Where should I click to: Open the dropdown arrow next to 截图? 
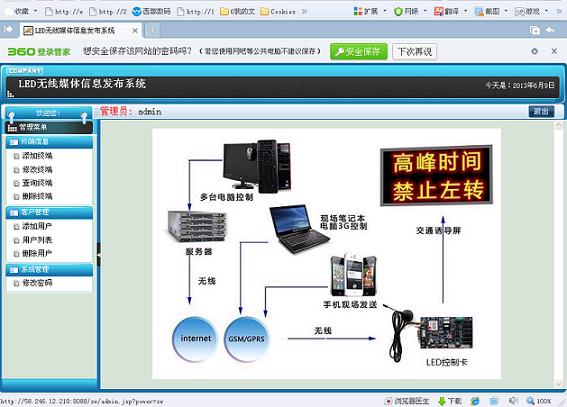point(506,11)
